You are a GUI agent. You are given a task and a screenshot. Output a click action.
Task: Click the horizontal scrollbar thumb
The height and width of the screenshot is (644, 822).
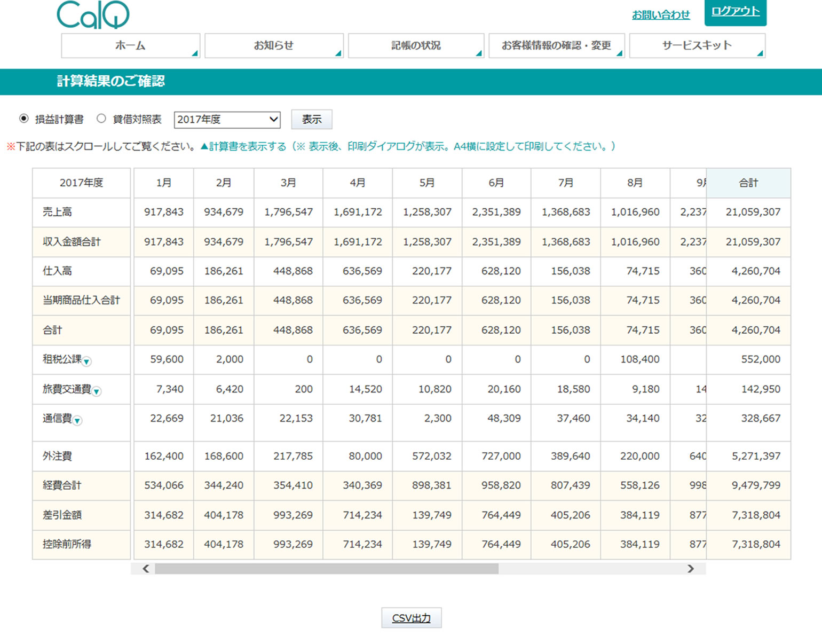tap(327, 569)
